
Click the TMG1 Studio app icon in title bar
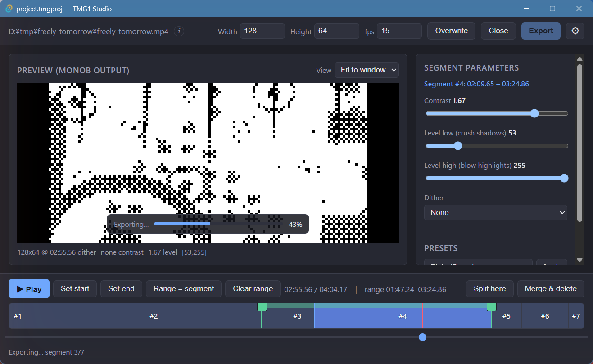(x=9, y=9)
